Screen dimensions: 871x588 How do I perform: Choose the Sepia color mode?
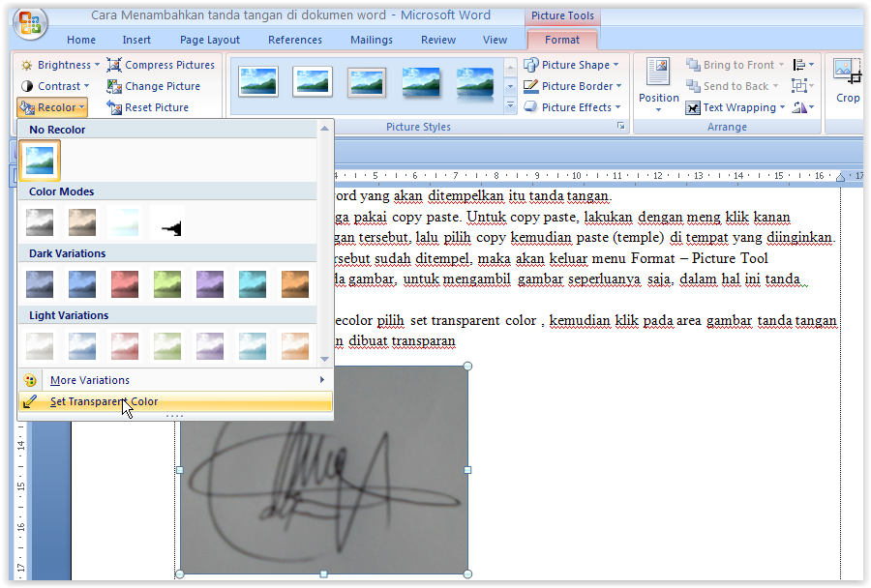(x=82, y=222)
